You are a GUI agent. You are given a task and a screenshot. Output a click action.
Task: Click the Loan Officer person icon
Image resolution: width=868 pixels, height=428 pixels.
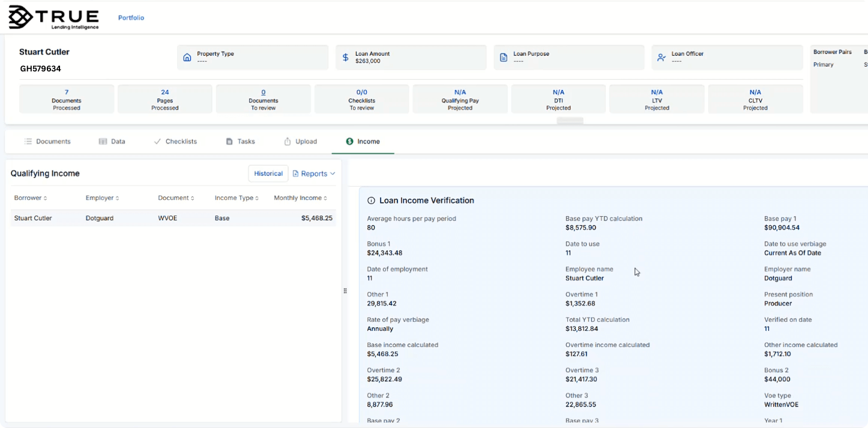pos(661,57)
